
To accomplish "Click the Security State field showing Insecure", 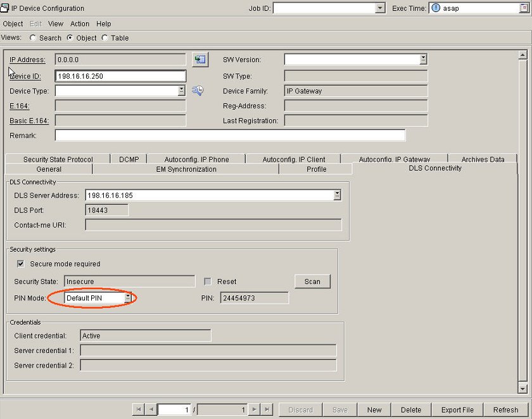I will tap(129, 281).
